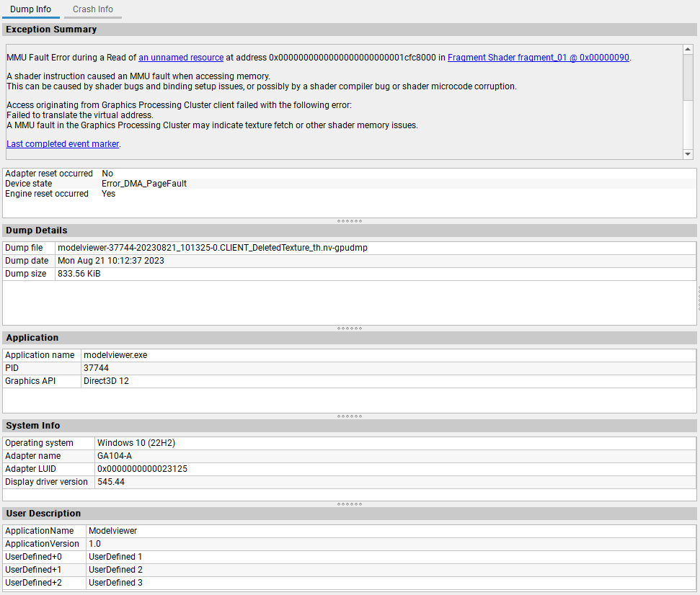Click the splitter grip below System Info
700x595 pixels.
349,504
